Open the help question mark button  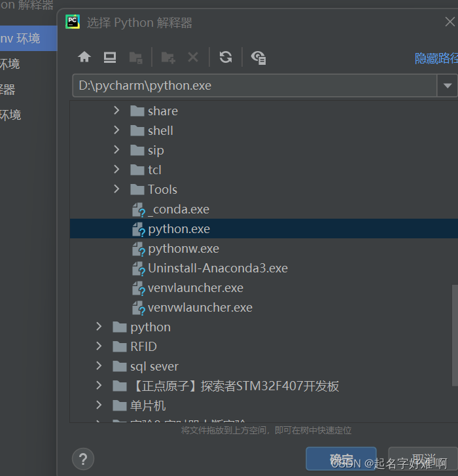(x=83, y=459)
